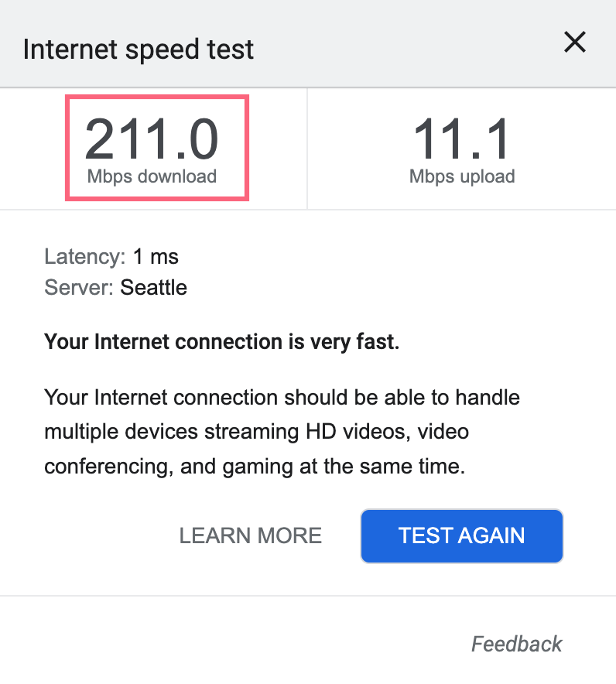Image resolution: width=616 pixels, height=684 pixels.
Task: Click the 11.1 upload speed number
Action: [x=461, y=139]
